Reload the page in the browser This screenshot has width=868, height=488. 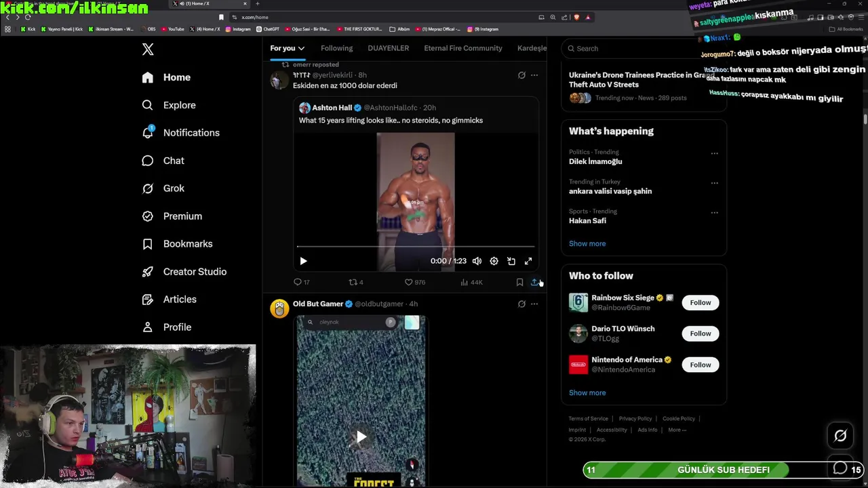coord(28,17)
